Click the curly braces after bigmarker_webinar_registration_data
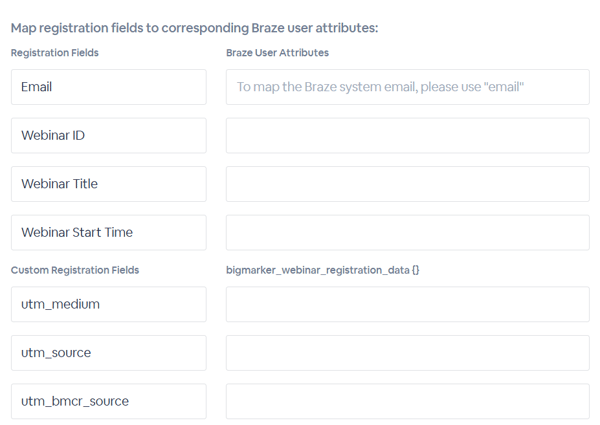The height and width of the screenshot is (425, 600). coord(415,270)
